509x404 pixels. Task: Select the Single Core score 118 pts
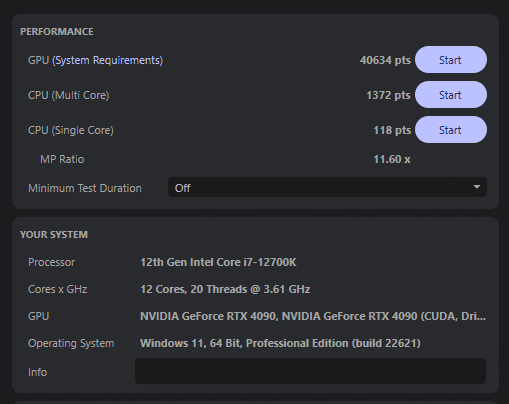tap(392, 130)
